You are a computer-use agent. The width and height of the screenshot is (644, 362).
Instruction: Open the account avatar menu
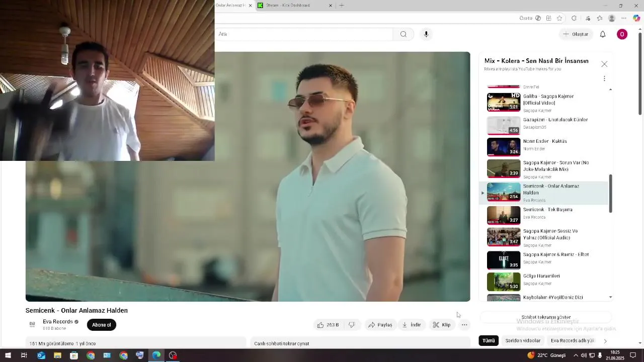pyautogui.click(x=622, y=34)
